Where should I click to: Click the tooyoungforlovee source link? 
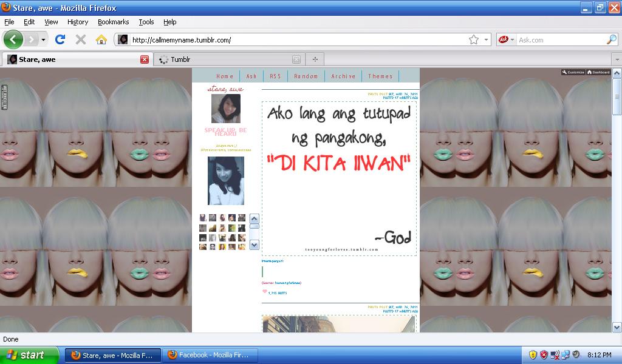(x=288, y=283)
